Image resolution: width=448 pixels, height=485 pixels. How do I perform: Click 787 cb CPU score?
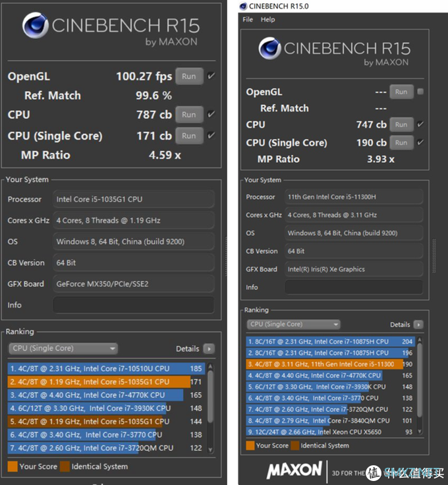point(154,115)
